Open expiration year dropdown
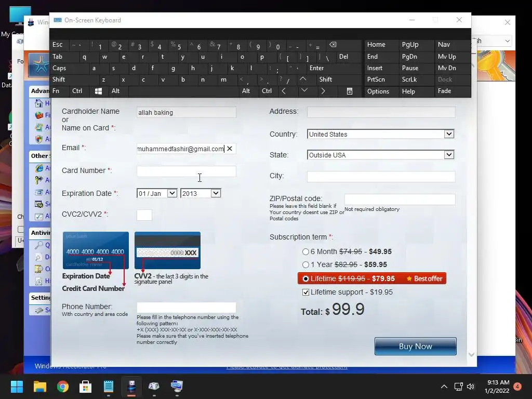This screenshot has width=532, height=399. 216,193
